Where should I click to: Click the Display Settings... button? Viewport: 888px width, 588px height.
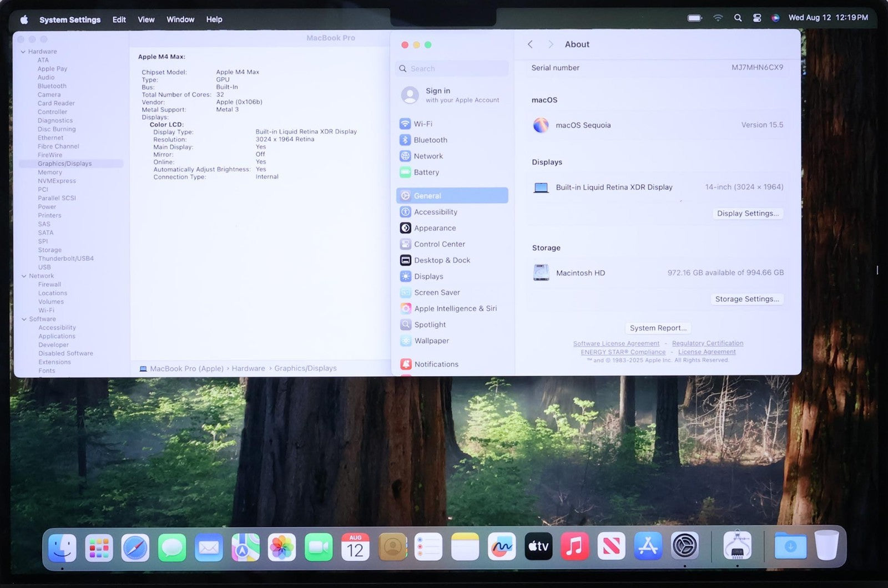click(748, 214)
